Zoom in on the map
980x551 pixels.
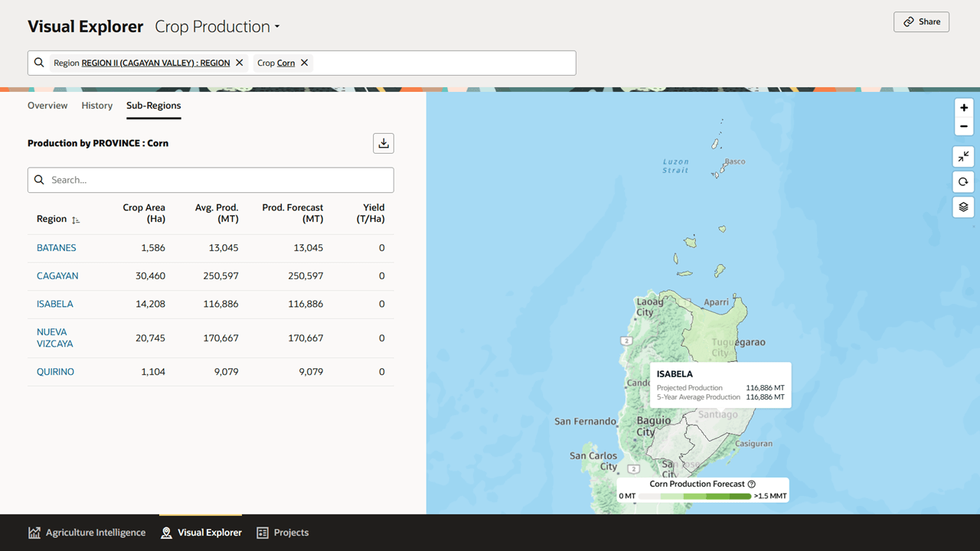(x=963, y=107)
